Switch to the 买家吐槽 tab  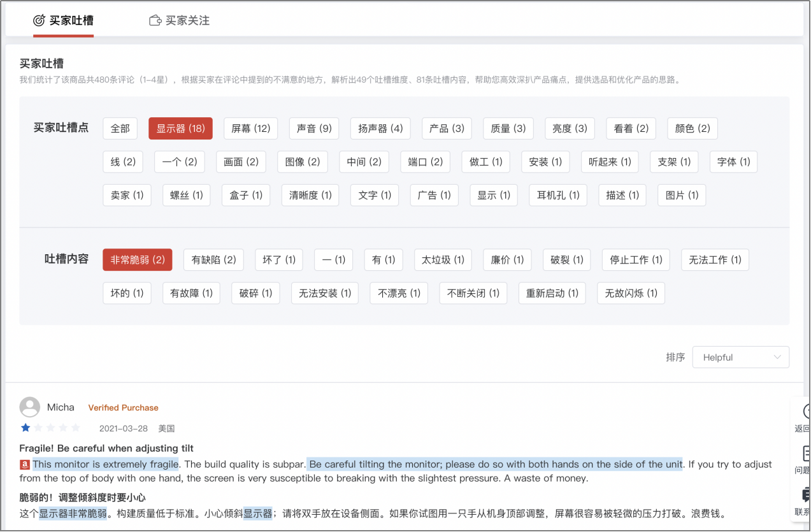point(63,20)
